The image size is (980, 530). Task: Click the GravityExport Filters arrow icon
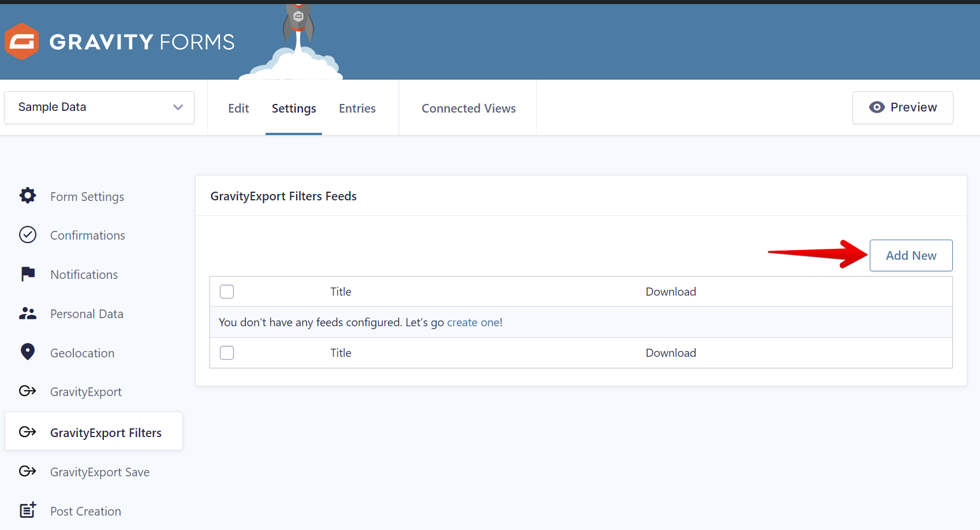[x=28, y=432]
